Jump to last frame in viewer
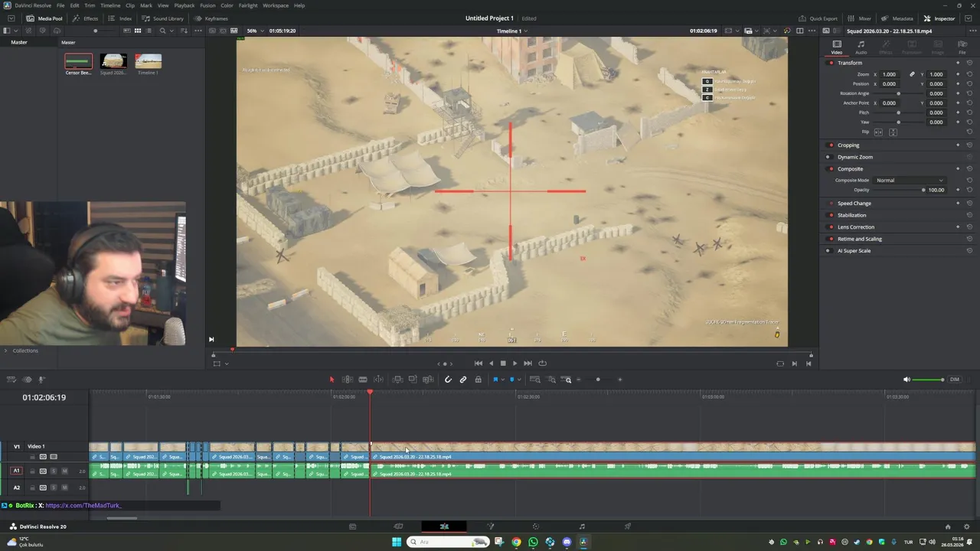The width and height of the screenshot is (980, 551). point(528,364)
